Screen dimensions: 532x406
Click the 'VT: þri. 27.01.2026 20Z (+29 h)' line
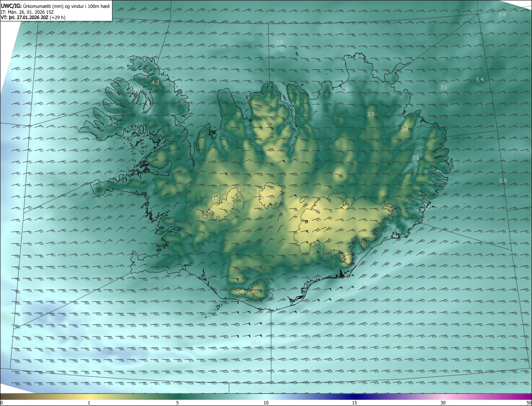(x=33, y=17)
